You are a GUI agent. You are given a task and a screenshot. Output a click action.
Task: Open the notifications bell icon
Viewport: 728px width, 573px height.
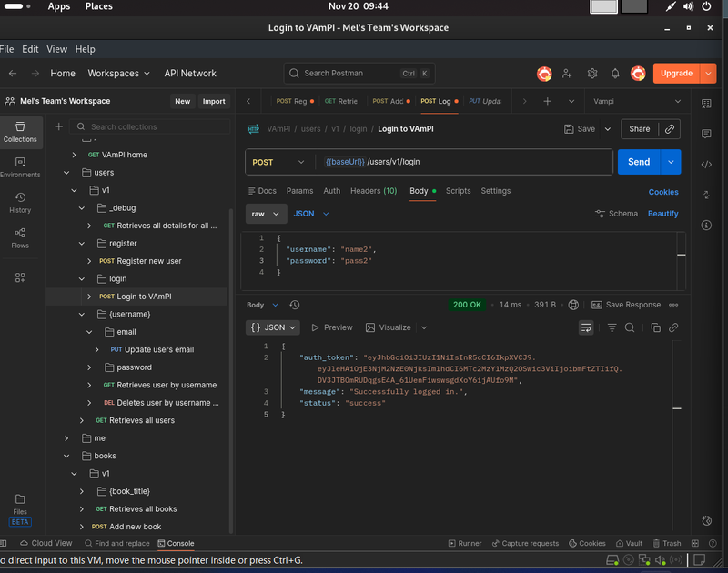click(615, 74)
